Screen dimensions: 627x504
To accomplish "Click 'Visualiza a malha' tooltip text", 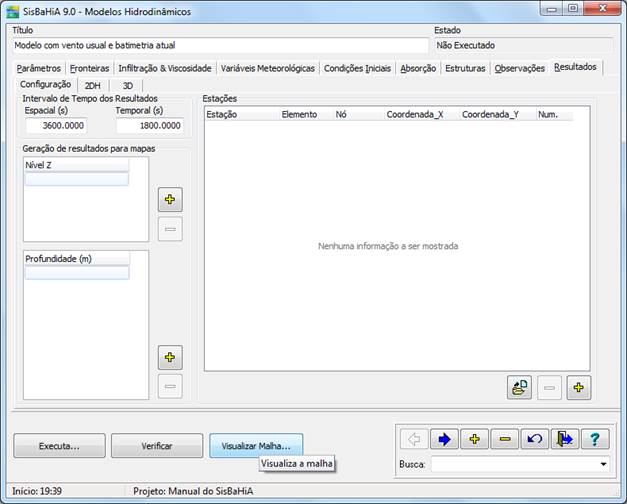I will (x=296, y=464).
